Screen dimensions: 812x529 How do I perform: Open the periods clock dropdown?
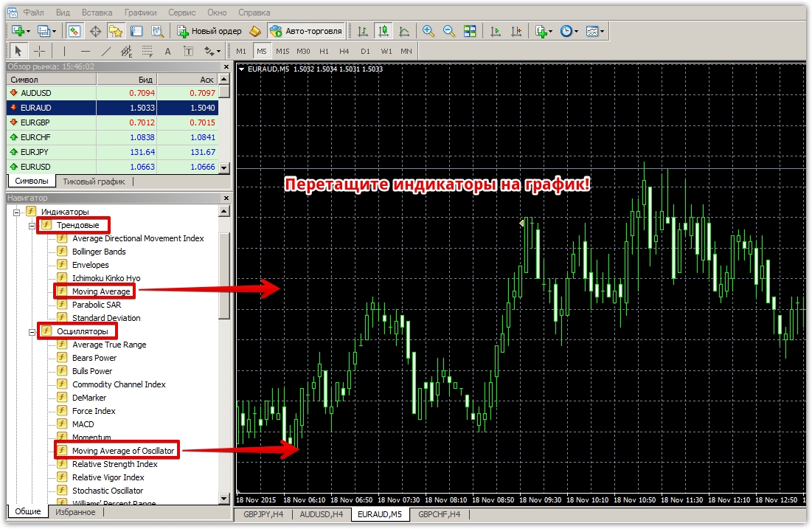click(569, 31)
